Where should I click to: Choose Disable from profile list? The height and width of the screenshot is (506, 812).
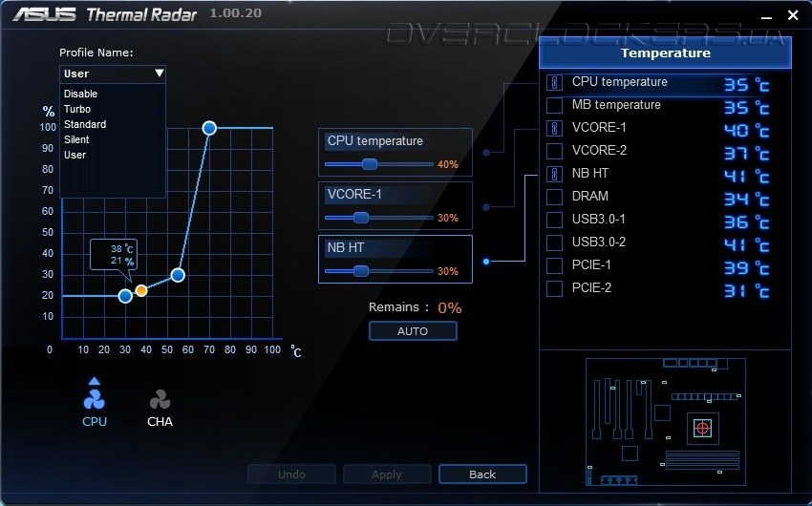pos(80,94)
